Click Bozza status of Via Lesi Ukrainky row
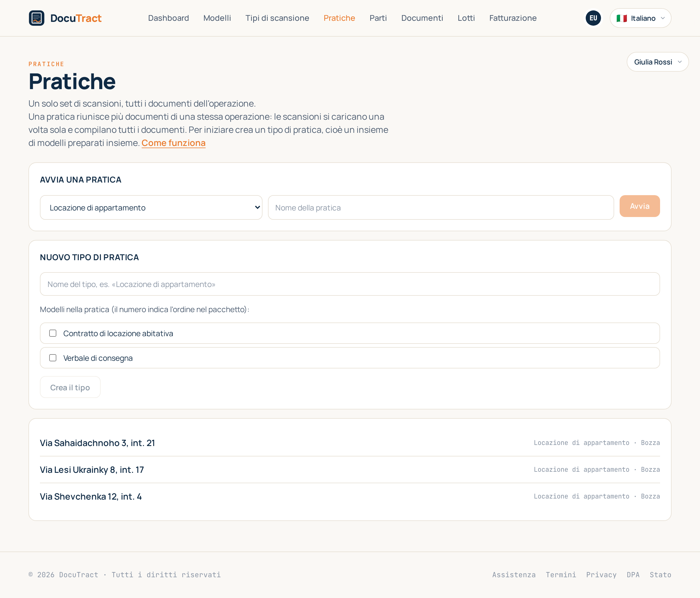 click(650, 469)
